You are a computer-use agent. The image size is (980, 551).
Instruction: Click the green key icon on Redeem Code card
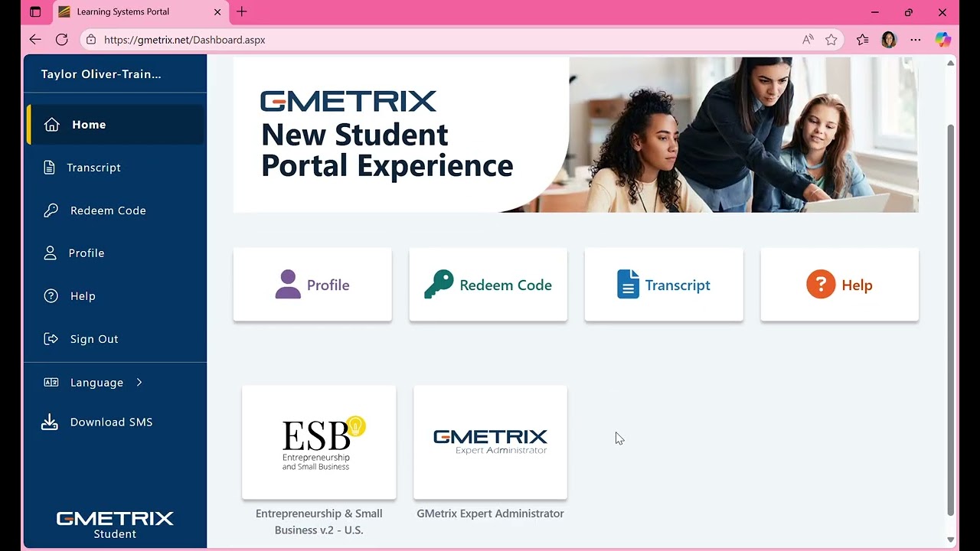click(x=439, y=285)
